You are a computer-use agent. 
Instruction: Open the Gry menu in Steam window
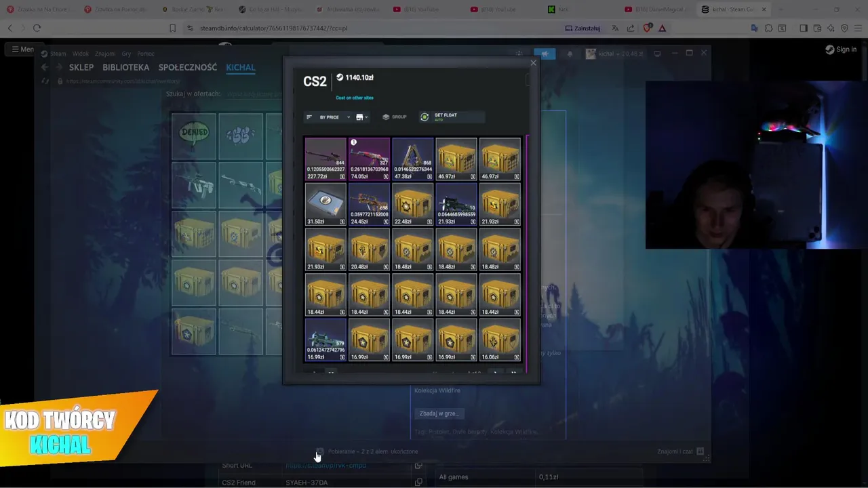point(126,54)
